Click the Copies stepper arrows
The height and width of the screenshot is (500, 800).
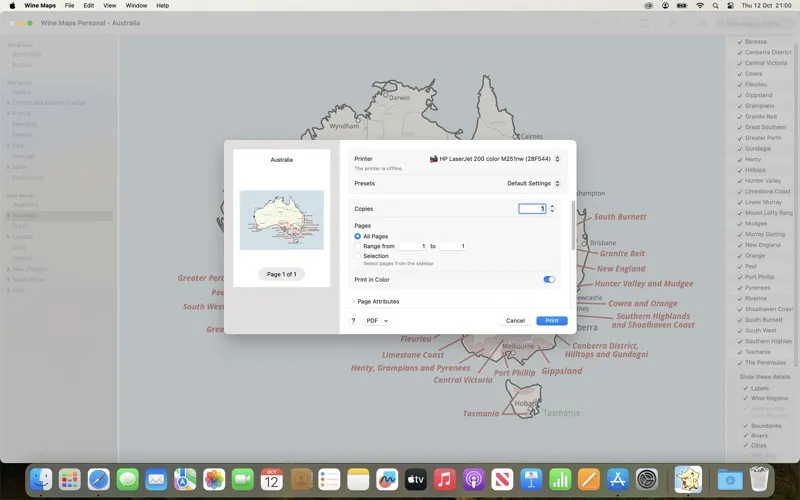point(552,209)
